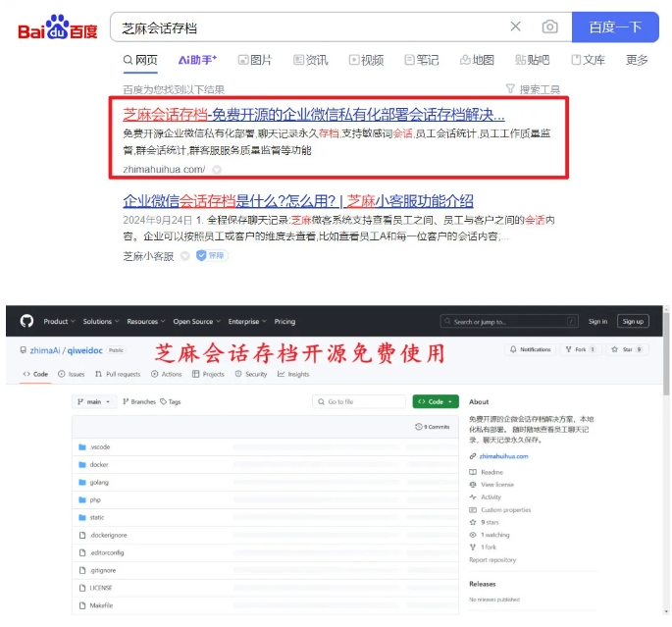The width and height of the screenshot is (672, 627).
Task: Switch to the 笔记 tab
Action: click(x=422, y=60)
